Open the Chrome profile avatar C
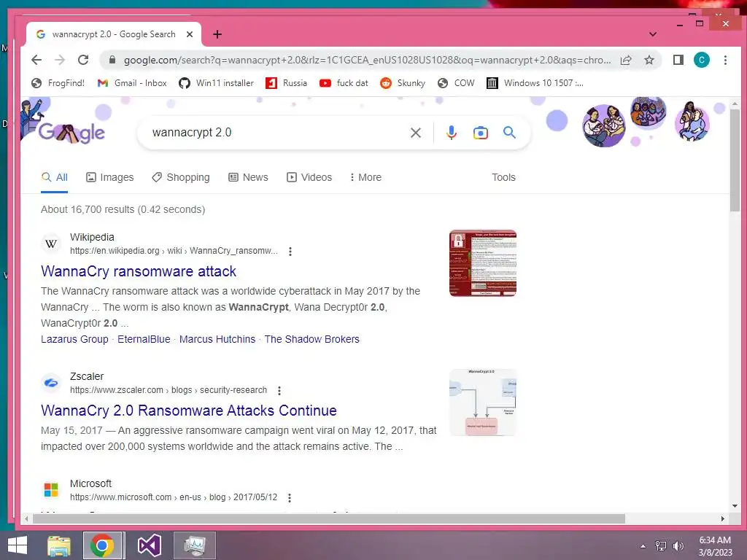 (702, 60)
